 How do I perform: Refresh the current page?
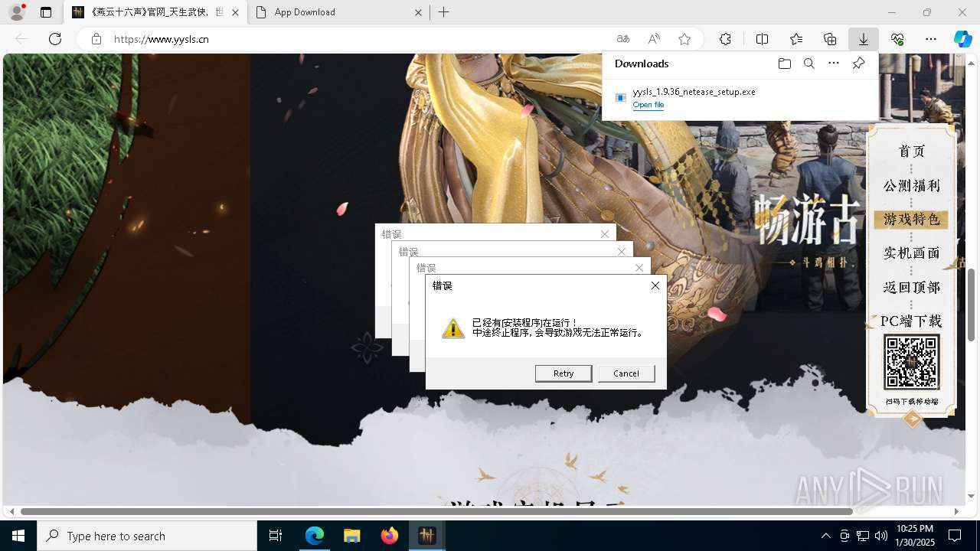55,39
